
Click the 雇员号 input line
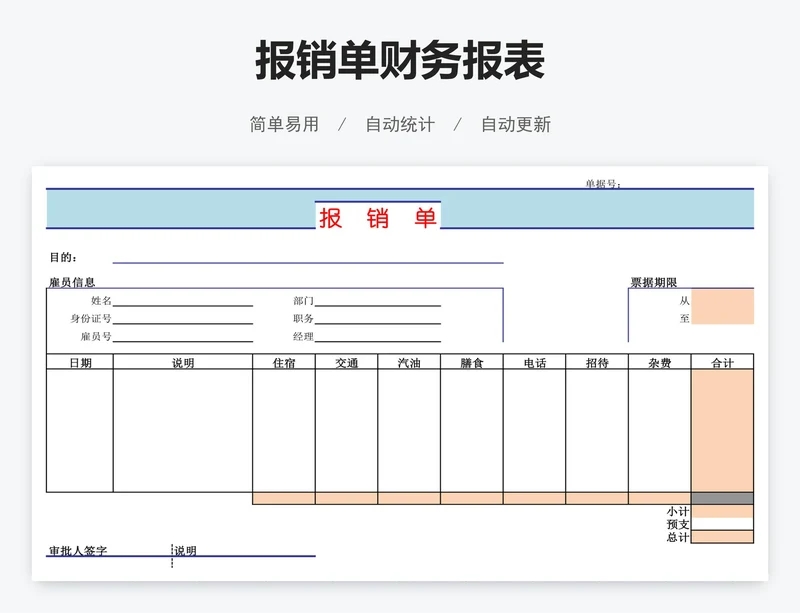183,337
